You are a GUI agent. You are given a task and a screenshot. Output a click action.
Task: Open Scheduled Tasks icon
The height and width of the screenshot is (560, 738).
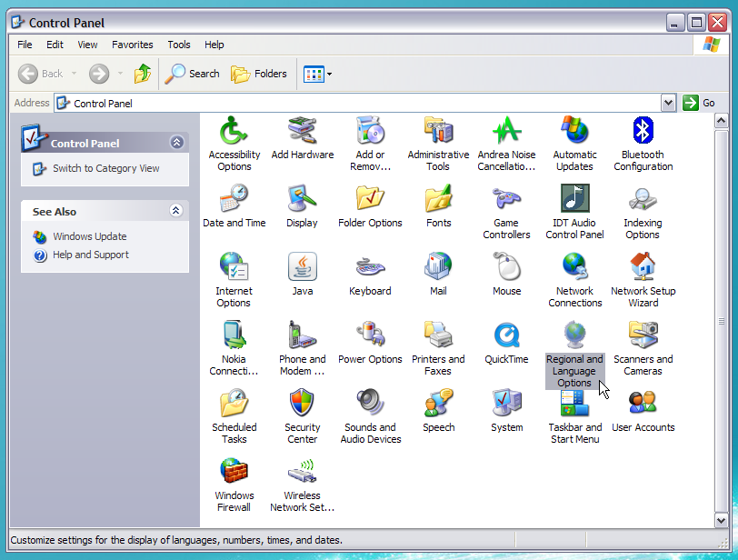[234, 404]
